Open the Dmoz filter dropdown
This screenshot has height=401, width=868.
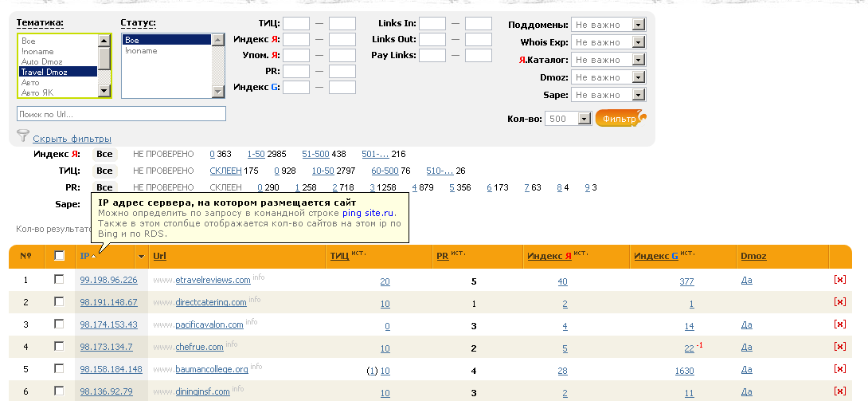point(608,77)
